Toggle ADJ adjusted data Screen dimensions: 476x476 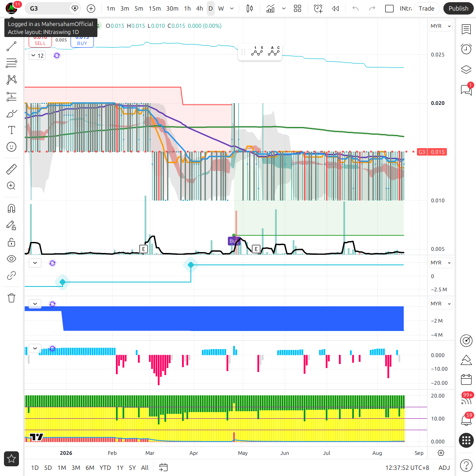coord(444,468)
